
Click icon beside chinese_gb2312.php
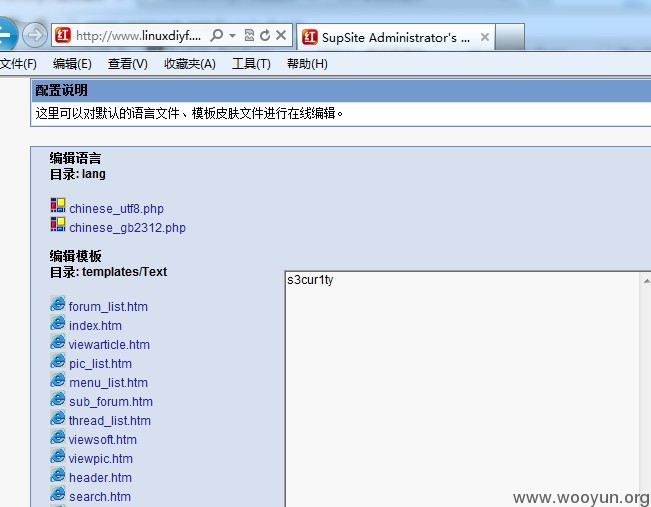(58, 224)
